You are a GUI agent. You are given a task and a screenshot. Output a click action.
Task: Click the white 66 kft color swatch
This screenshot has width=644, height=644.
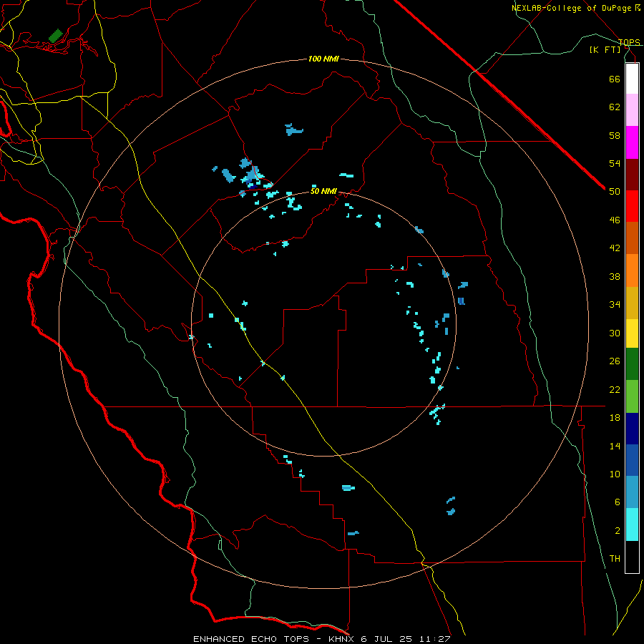(632, 79)
